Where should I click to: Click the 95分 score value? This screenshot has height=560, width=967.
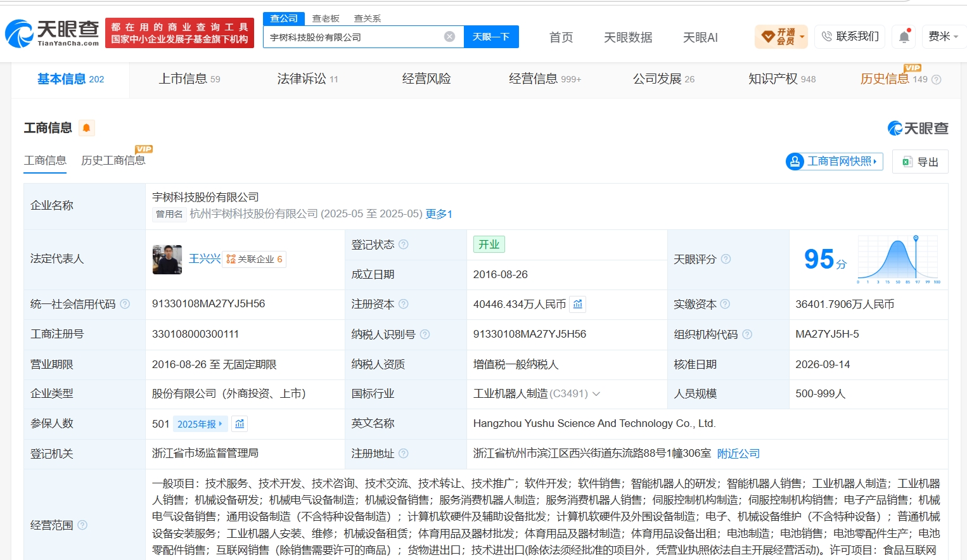click(x=825, y=259)
